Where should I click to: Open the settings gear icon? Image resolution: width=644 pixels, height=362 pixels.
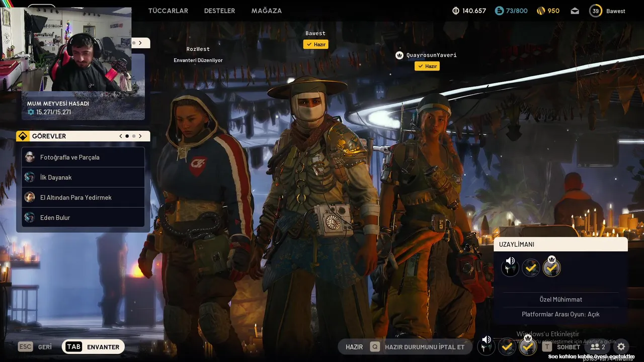pyautogui.click(x=621, y=347)
